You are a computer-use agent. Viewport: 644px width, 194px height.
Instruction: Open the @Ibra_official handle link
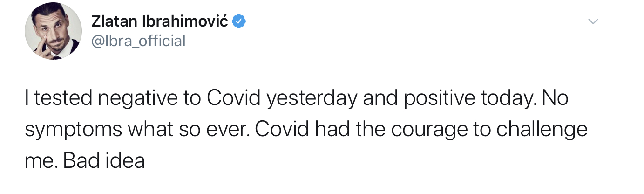138,41
